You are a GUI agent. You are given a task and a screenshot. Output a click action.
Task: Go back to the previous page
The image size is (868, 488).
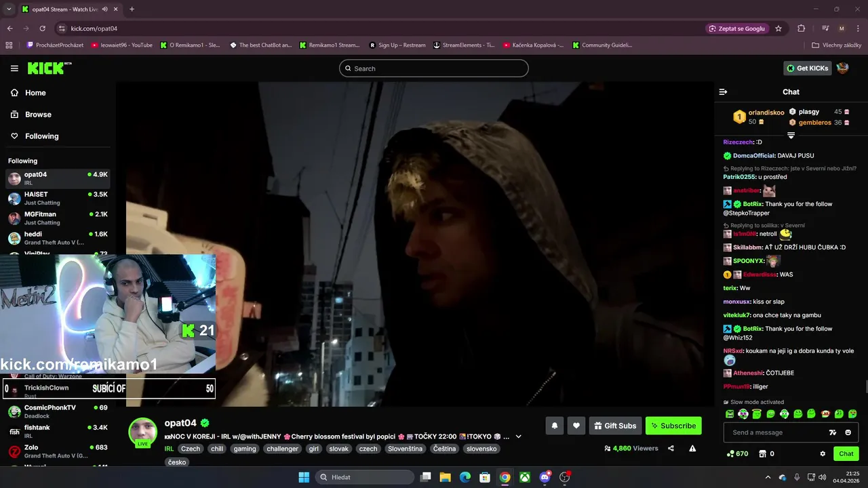9,28
